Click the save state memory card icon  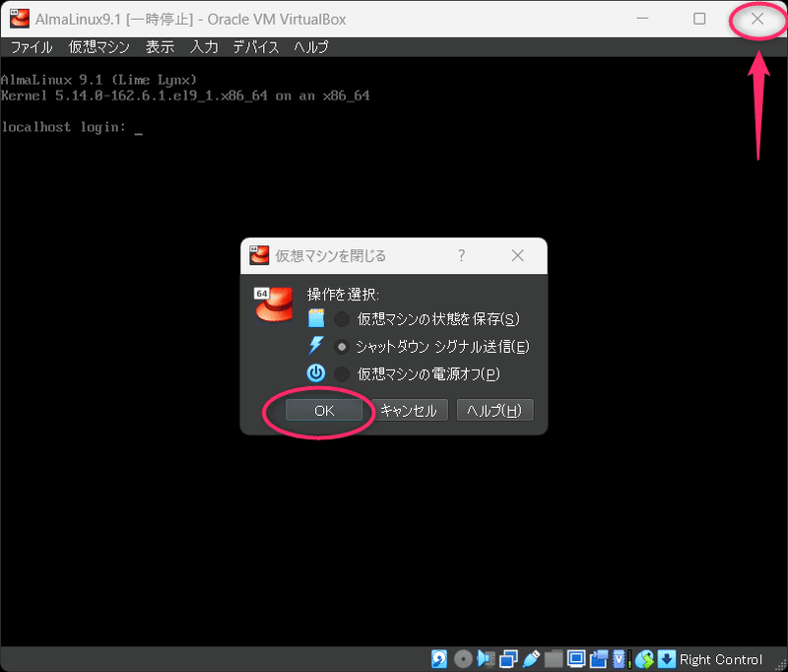click(x=316, y=318)
